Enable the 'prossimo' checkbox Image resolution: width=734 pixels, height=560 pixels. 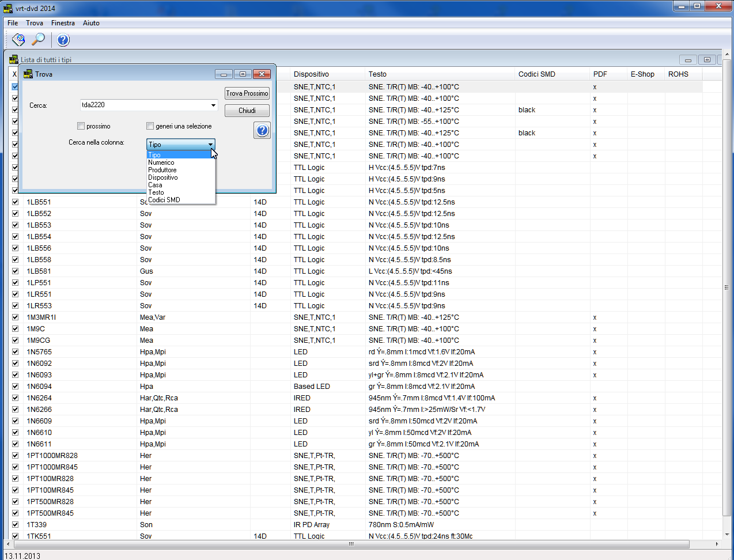click(x=81, y=126)
